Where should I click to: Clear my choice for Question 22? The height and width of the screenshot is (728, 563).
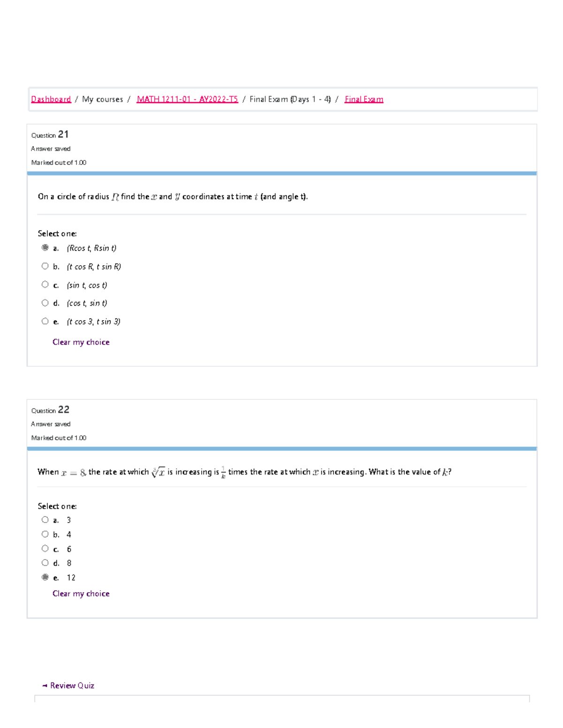tap(81, 593)
